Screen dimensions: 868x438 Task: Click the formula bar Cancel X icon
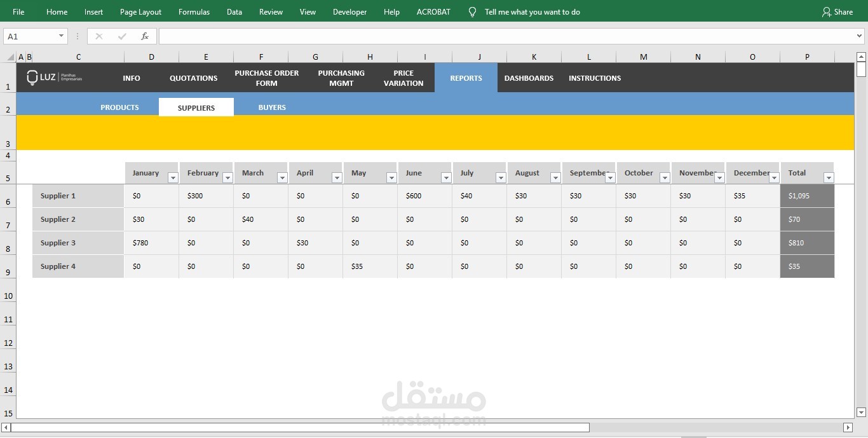(x=99, y=36)
